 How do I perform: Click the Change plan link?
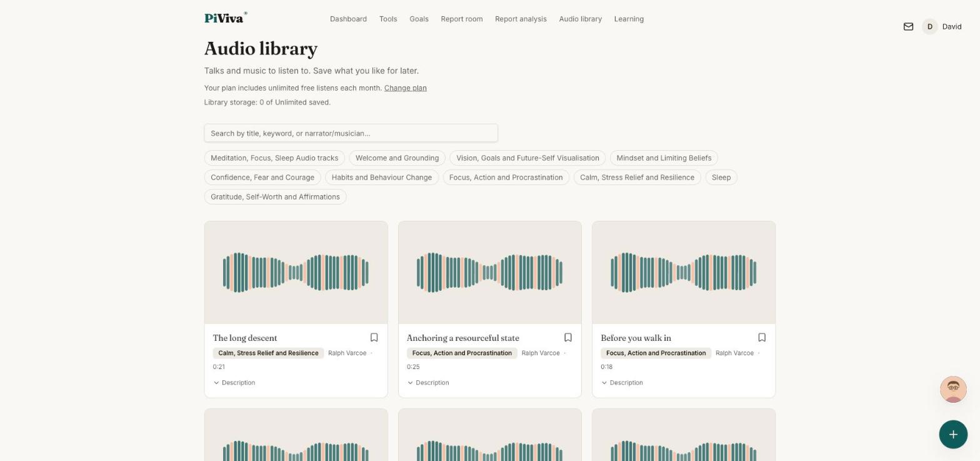[x=405, y=88]
